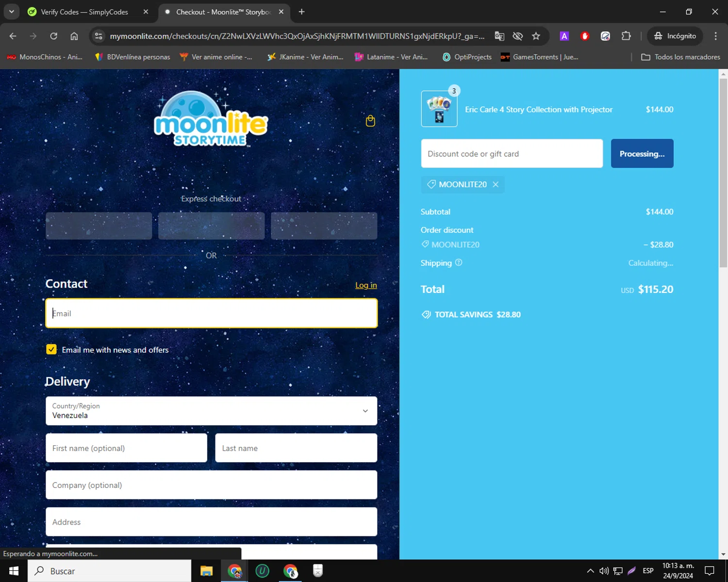The width and height of the screenshot is (728, 582).
Task: Click the volume speaker tray icon
Action: point(604,571)
